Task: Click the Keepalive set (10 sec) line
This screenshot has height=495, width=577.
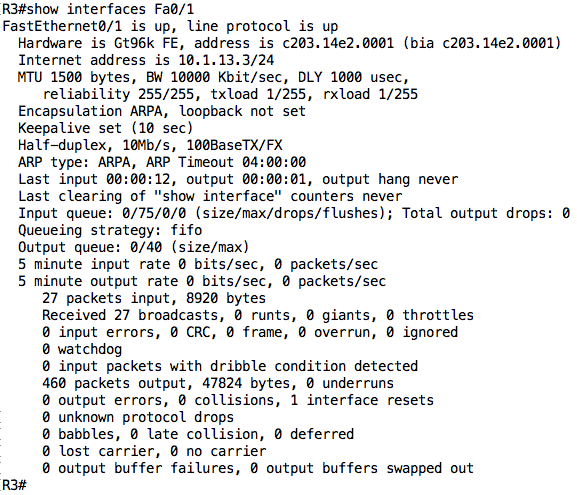Action: 106,128
